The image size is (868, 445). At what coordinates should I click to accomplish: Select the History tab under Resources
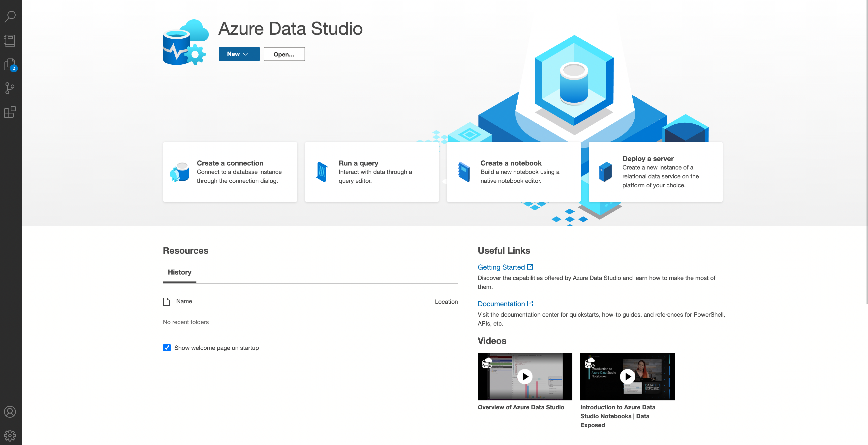pyautogui.click(x=180, y=272)
